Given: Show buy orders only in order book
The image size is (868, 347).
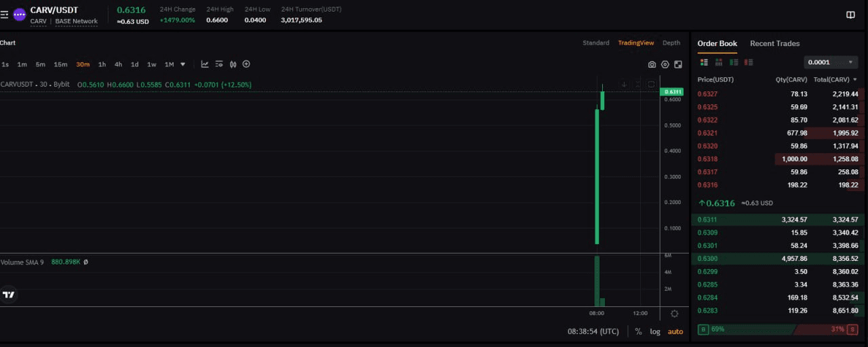Looking at the screenshot, I should 734,62.
